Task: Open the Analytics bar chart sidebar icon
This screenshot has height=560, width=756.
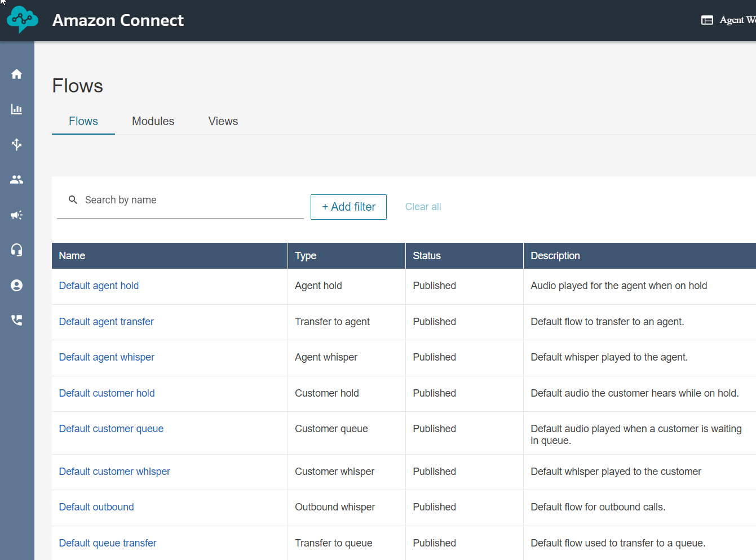Action: pyautogui.click(x=17, y=109)
